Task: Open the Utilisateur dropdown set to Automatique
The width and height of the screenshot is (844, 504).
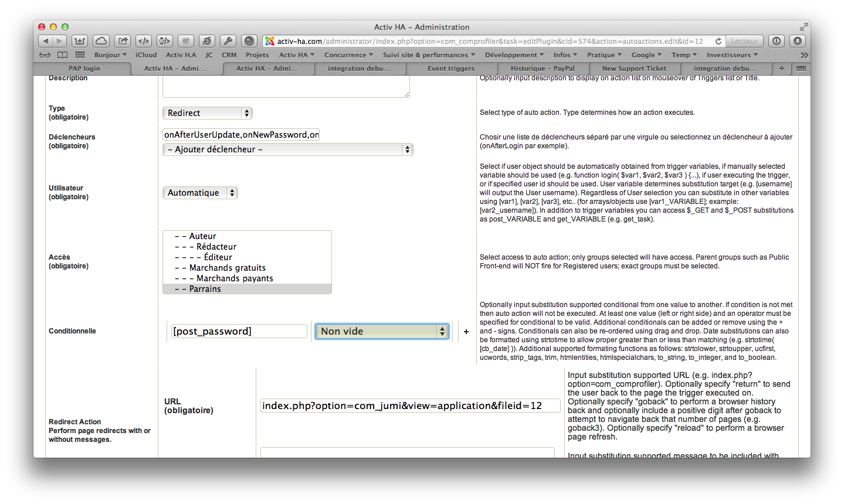Action: (x=200, y=193)
